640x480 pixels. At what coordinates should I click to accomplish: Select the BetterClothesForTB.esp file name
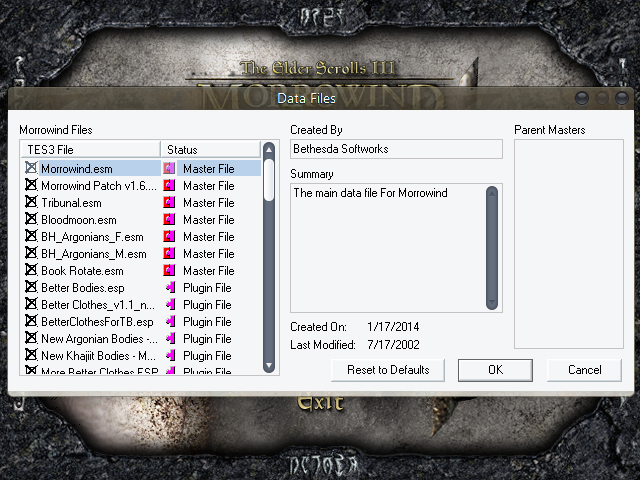pos(97,322)
